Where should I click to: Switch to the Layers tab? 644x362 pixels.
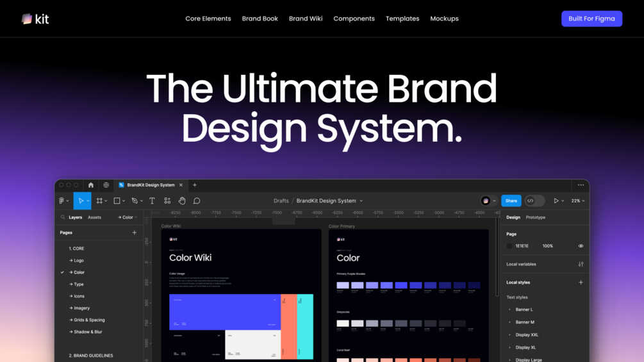coord(75,217)
